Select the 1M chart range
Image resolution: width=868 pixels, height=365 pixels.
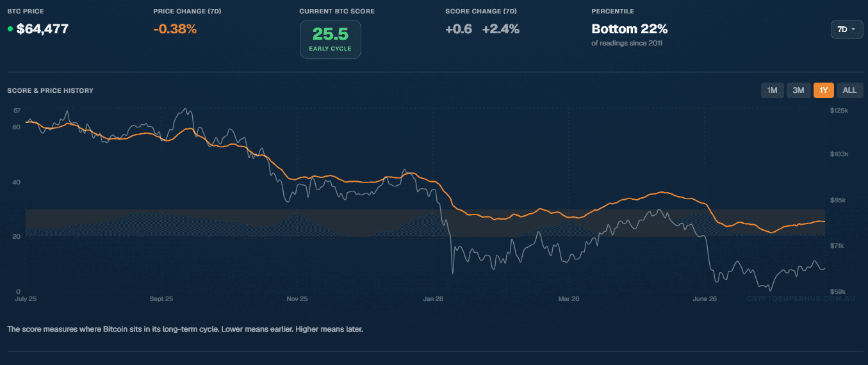tap(772, 90)
